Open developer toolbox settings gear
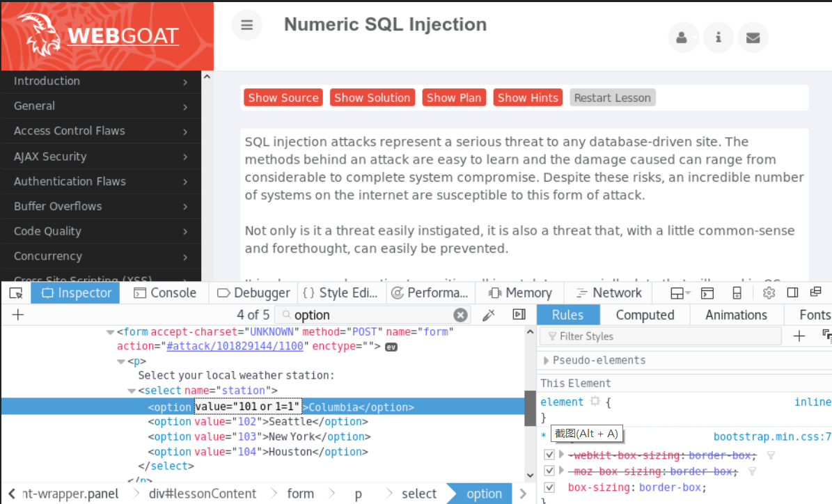 tap(769, 293)
